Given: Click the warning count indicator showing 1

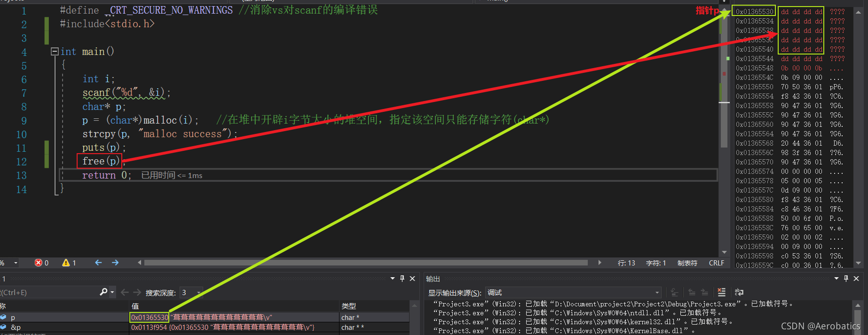Looking at the screenshot, I should tap(69, 263).
